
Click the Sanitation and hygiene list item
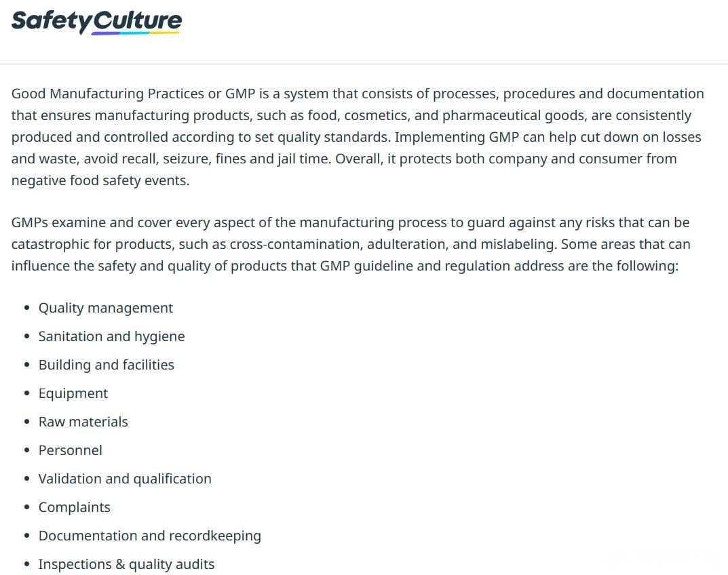click(111, 336)
